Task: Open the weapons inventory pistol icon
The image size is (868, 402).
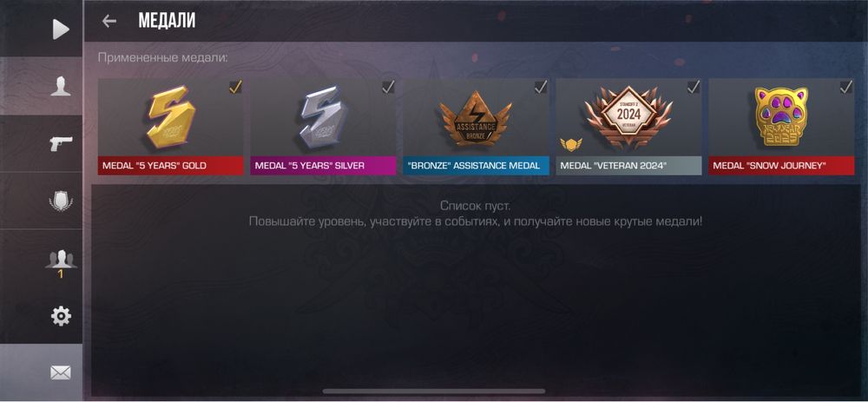Action: pyautogui.click(x=61, y=144)
